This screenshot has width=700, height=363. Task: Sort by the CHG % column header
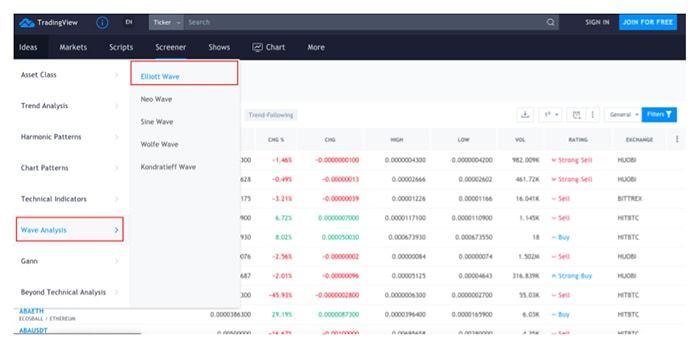click(x=276, y=140)
